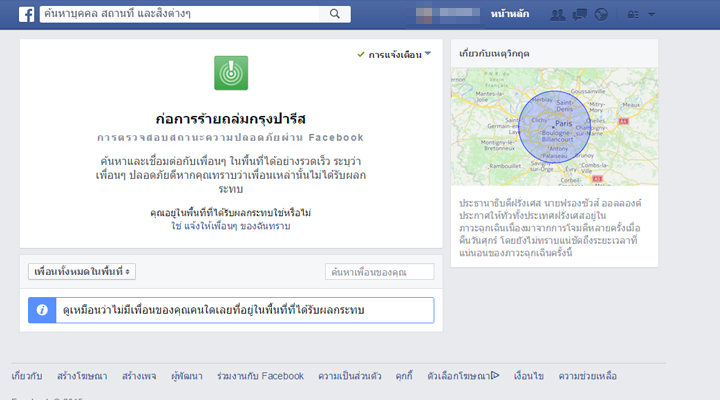Image resolution: width=720 pixels, height=400 pixels.
Task: Open ผู้พัฒนา footer link
Action: [186, 376]
